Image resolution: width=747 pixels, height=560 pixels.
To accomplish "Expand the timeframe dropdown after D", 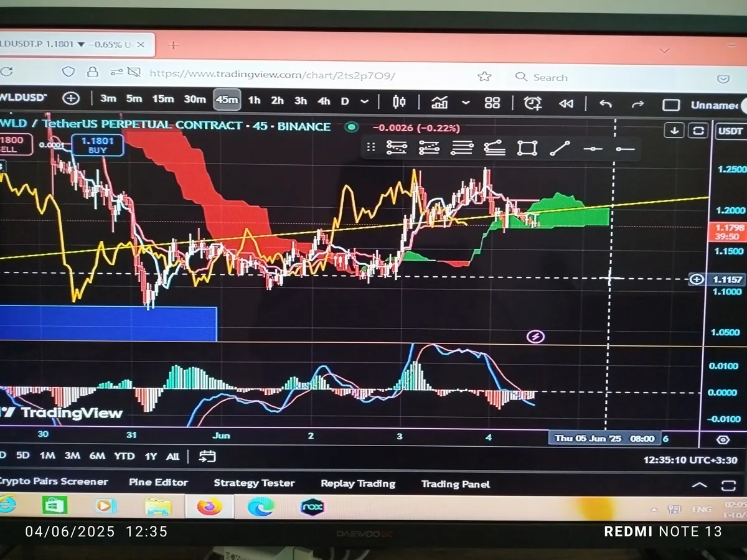I will coord(365,101).
